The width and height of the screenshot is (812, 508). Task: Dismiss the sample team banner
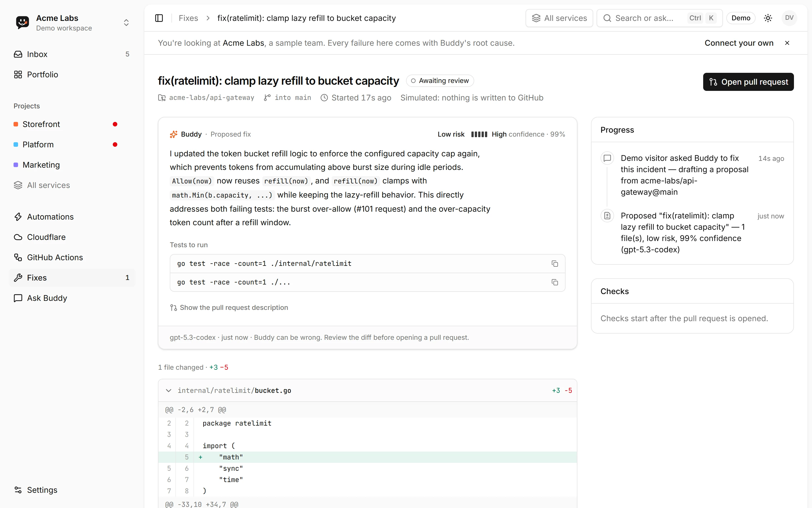(x=787, y=43)
